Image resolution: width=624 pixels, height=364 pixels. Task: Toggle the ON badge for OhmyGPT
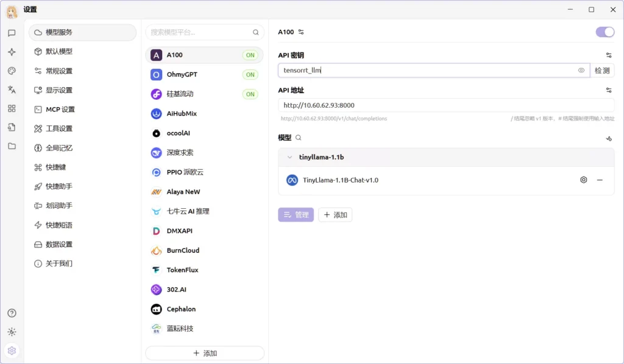[250, 75]
